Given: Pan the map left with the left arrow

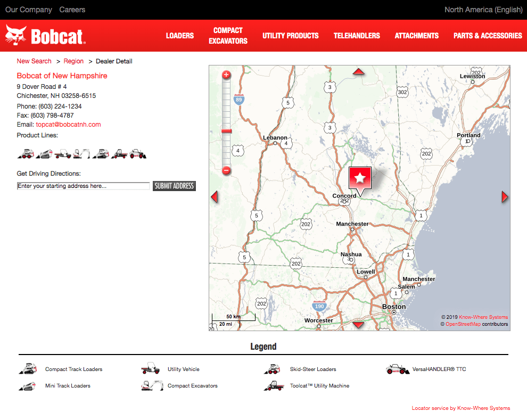Looking at the screenshot, I should pyautogui.click(x=215, y=197).
